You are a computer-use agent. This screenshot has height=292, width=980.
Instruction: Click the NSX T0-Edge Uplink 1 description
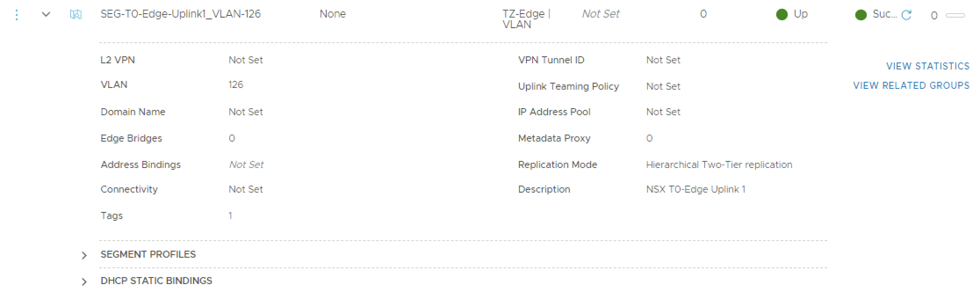pos(695,190)
